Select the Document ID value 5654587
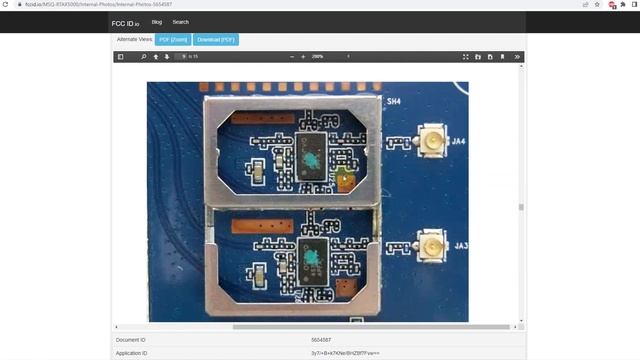This screenshot has width=640, height=360. tap(321, 340)
